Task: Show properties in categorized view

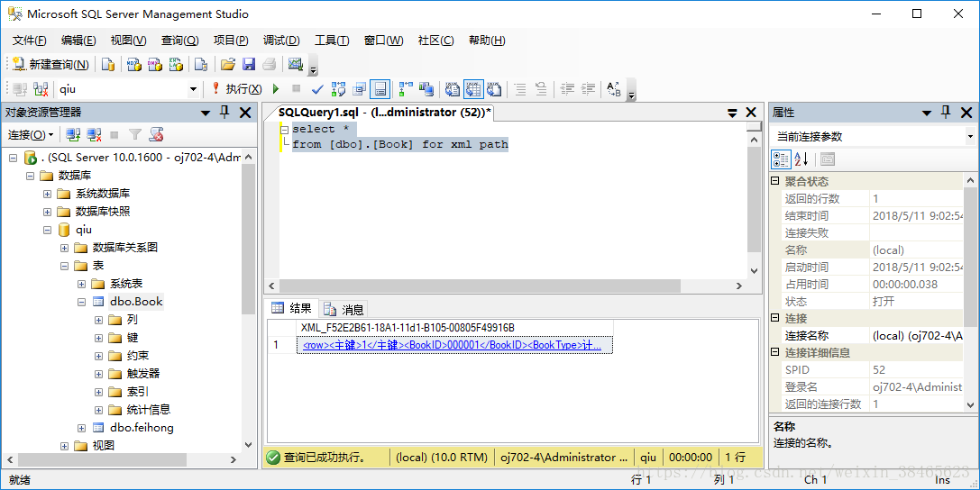Action: (781, 159)
